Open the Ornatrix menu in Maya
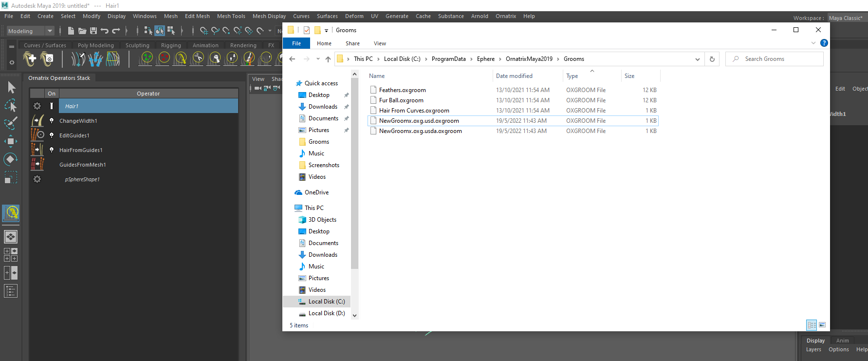The image size is (868, 361). (505, 16)
